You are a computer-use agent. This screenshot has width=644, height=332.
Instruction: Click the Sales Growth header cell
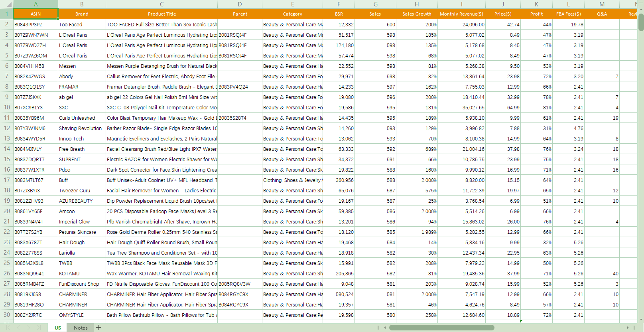[417, 14]
